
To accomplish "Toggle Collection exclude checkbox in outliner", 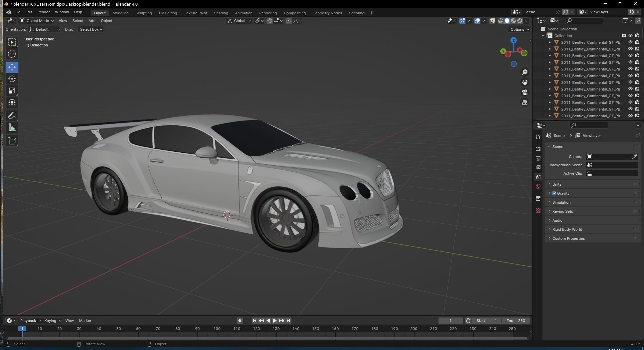I will 624,35.
